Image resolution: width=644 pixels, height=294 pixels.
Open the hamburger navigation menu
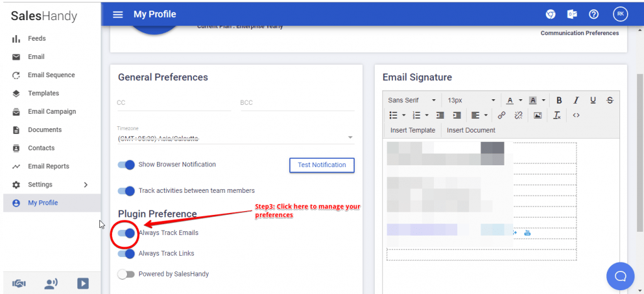tap(118, 14)
